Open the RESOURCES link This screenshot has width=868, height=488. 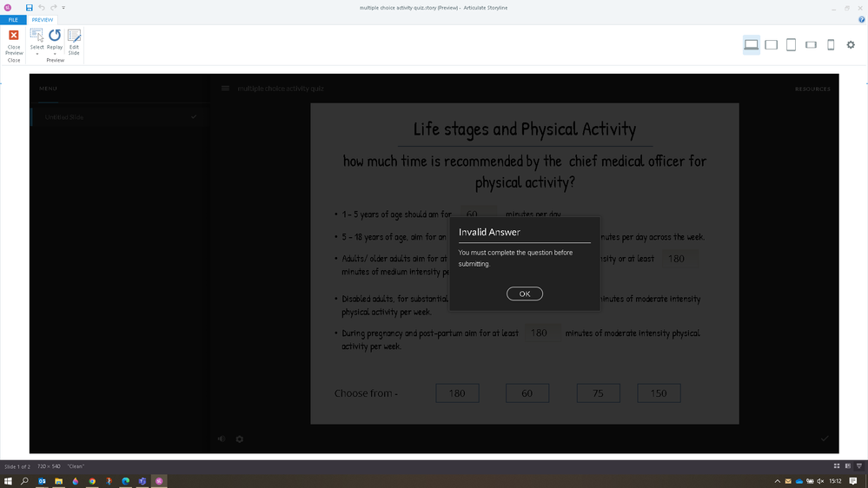click(812, 89)
